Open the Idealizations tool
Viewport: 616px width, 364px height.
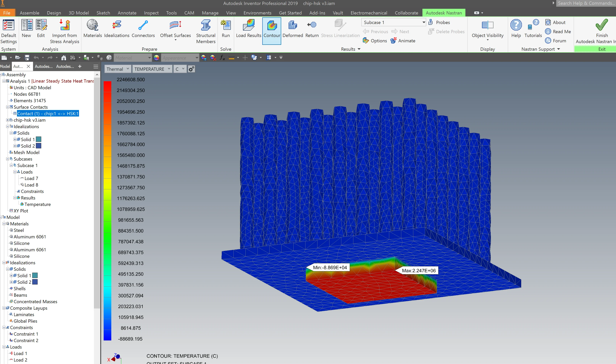pos(117,29)
